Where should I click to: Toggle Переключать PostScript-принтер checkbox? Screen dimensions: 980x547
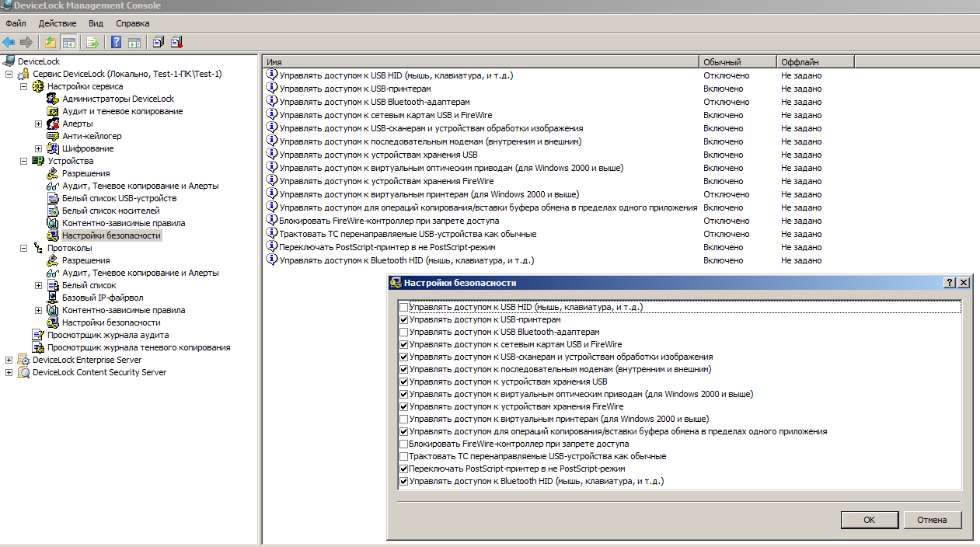[403, 469]
